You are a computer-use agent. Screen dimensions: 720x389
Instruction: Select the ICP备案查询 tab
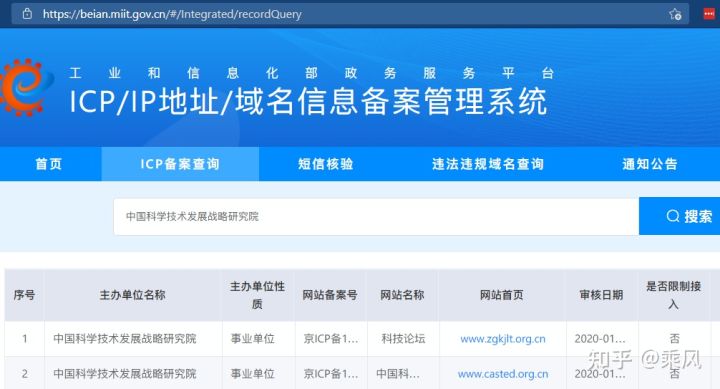tap(180, 164)
